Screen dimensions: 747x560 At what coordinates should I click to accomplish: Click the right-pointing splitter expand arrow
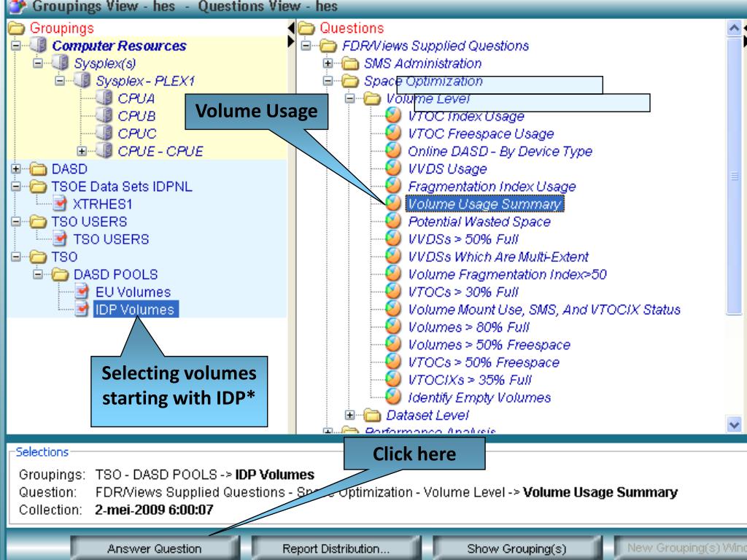[291, 42]
